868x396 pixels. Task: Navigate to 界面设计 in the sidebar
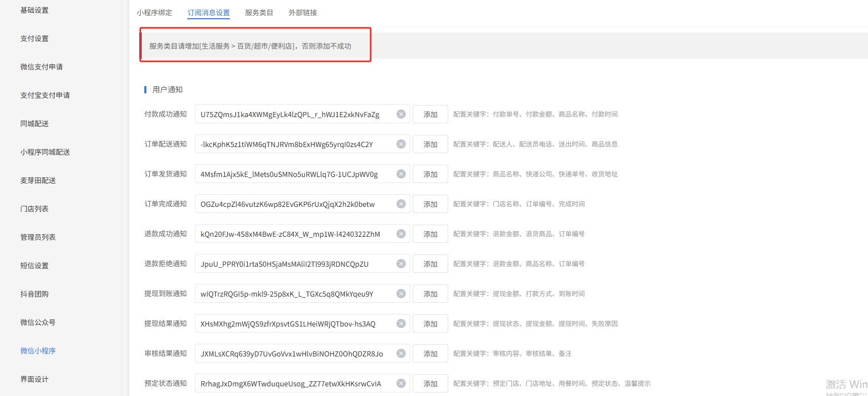tap(34, 379)
